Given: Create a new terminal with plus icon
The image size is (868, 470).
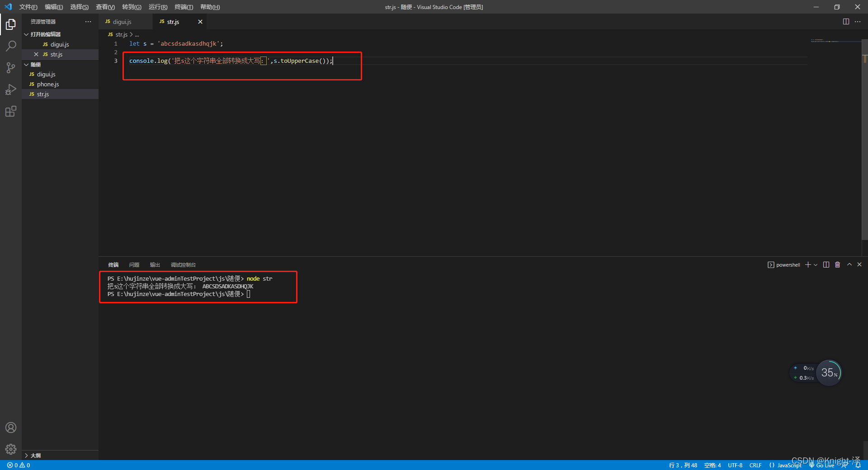Looking at the screenshot, I should [x=808, y=265].
